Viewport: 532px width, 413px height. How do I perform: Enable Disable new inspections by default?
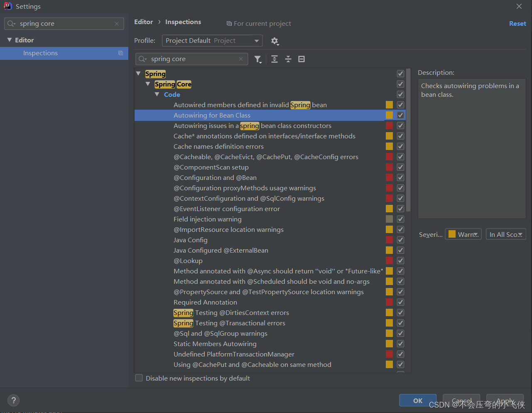pyautogui.click(x=139, y=378)
